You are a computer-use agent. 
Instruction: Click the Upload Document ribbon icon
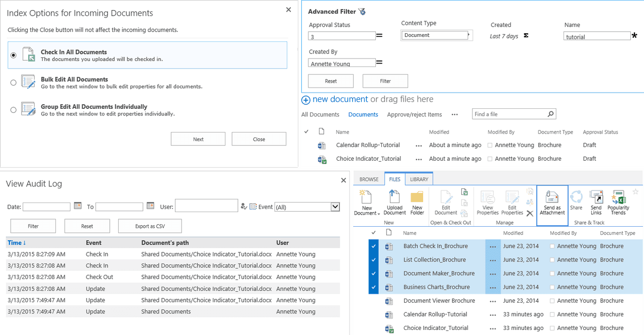(x=394, y=197)
